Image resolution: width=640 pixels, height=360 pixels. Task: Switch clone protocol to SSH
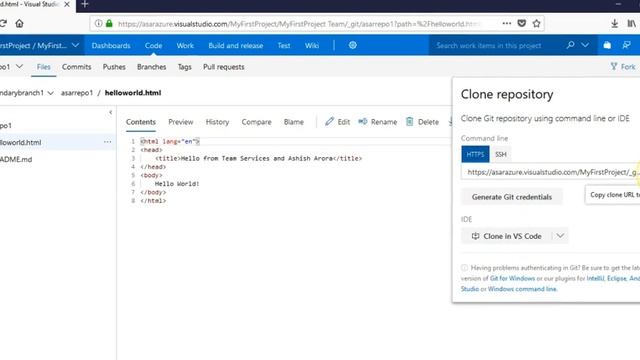pos(501,154)
